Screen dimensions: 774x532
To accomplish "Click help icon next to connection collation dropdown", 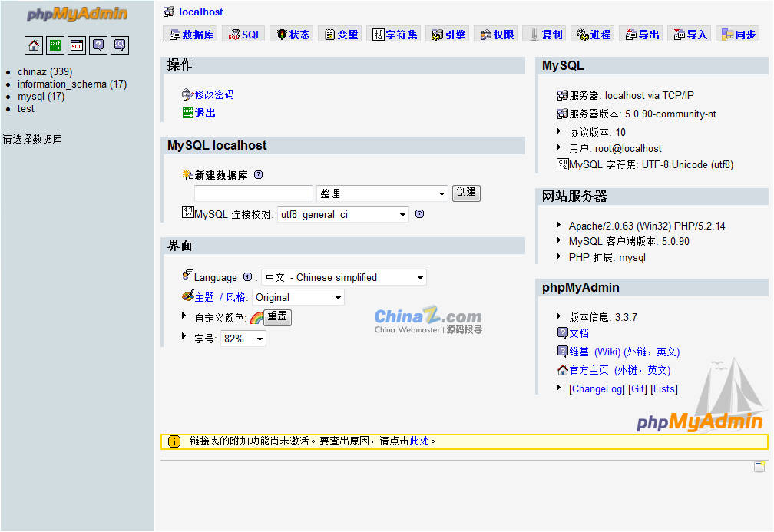I will [419, 213].
